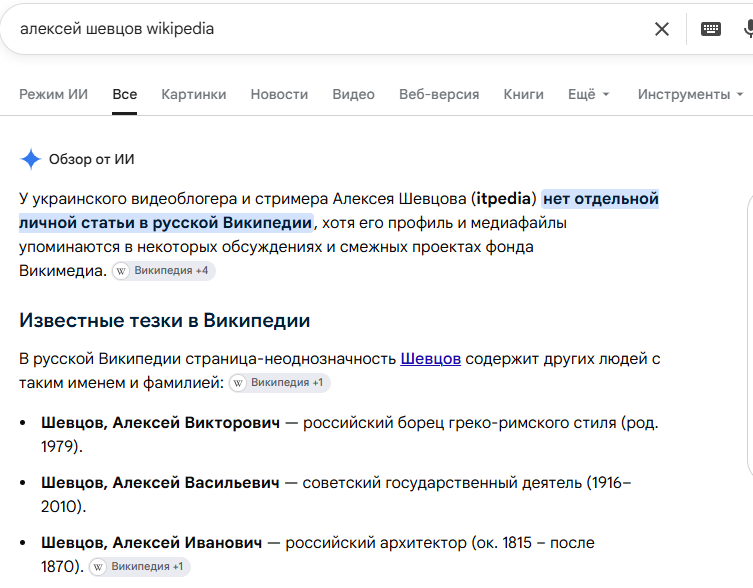Select the Все tab
Image resolution: width=753 pixels, height=588 pixels.
click(x=124, y=94)
